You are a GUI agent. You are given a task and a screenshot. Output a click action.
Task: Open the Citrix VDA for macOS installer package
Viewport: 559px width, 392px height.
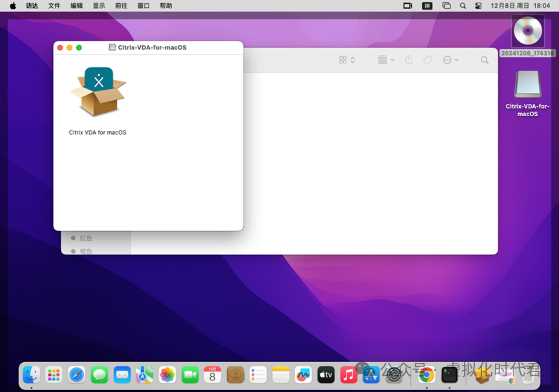(98, 92)
